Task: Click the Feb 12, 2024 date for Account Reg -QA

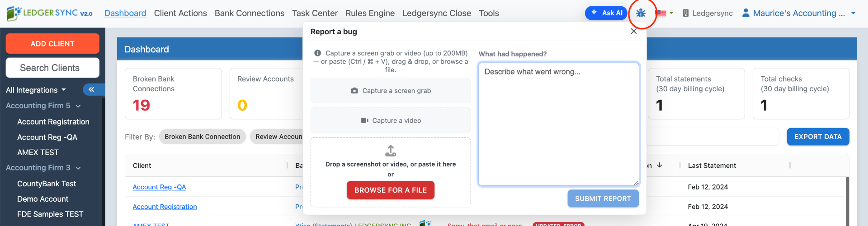Action: 708,187
